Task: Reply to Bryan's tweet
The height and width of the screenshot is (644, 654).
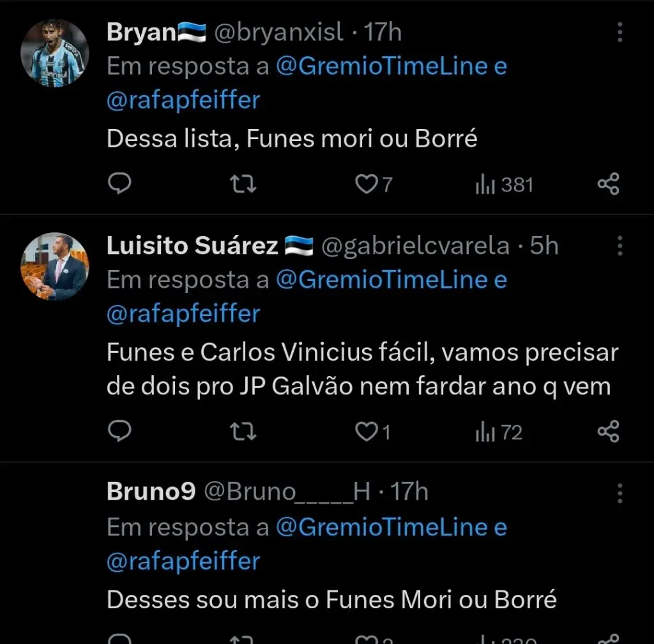Action: pos(119,185)
